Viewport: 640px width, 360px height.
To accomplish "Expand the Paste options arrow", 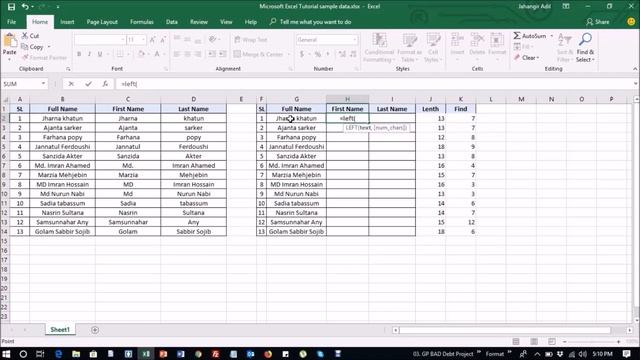I will pyautogui.click(x=9, y=59).
